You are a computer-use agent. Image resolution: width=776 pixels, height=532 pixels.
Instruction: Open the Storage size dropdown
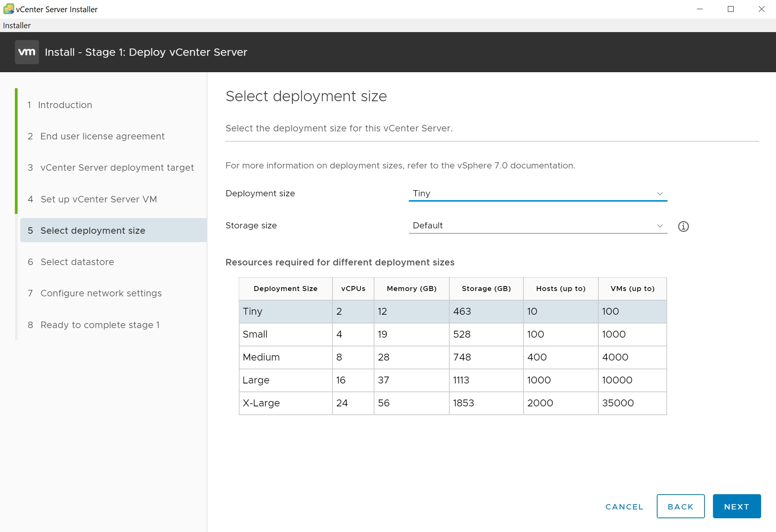[x=538, y=226]
